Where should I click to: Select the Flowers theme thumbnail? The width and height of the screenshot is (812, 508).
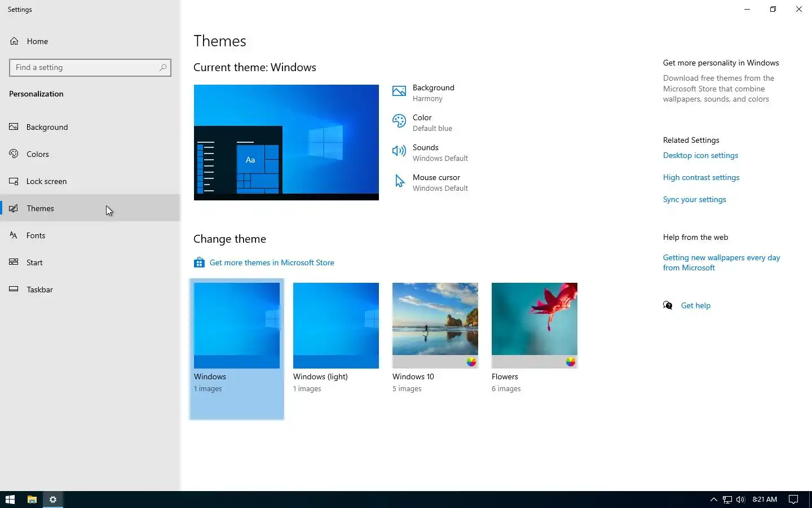tap(535, 326)
